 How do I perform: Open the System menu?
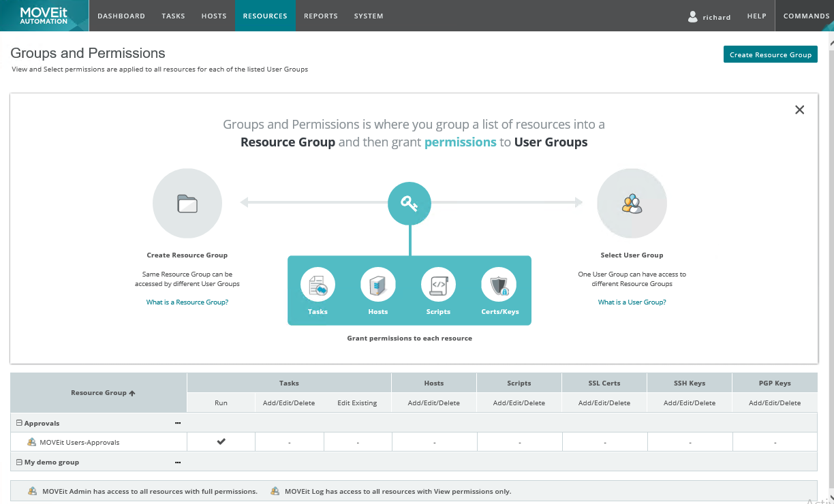369,16
